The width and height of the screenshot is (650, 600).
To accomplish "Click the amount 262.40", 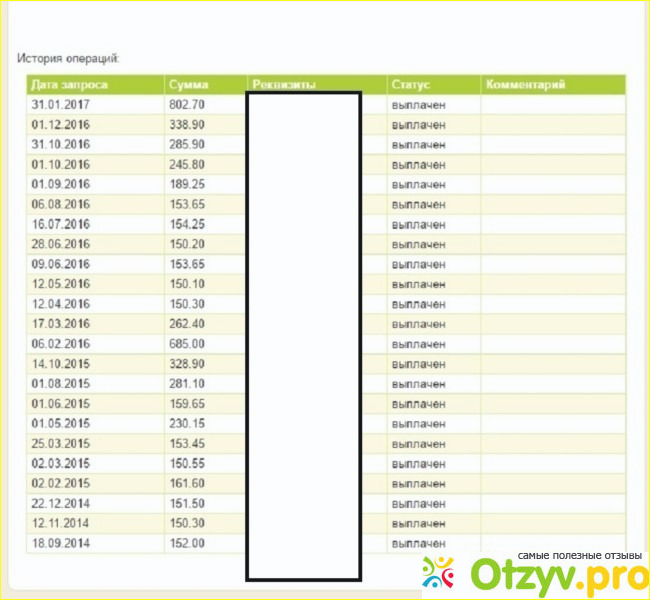I will [x=188, y=323].
